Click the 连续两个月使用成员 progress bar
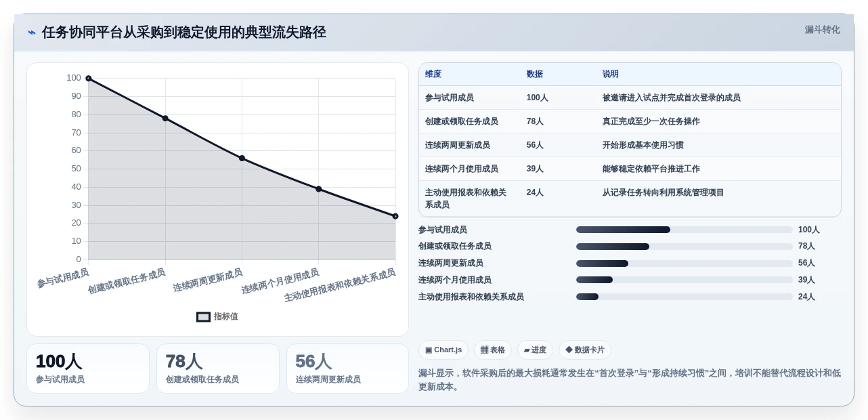868x420 pixels. click(x=684, y=280)
